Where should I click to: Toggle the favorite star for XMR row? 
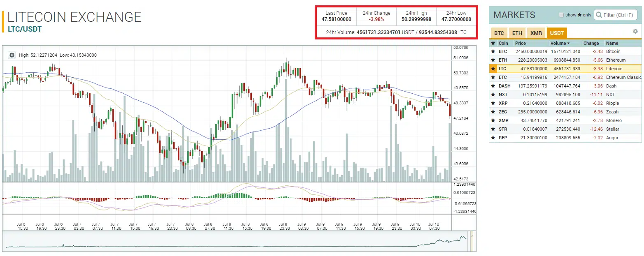click(493, 120)
